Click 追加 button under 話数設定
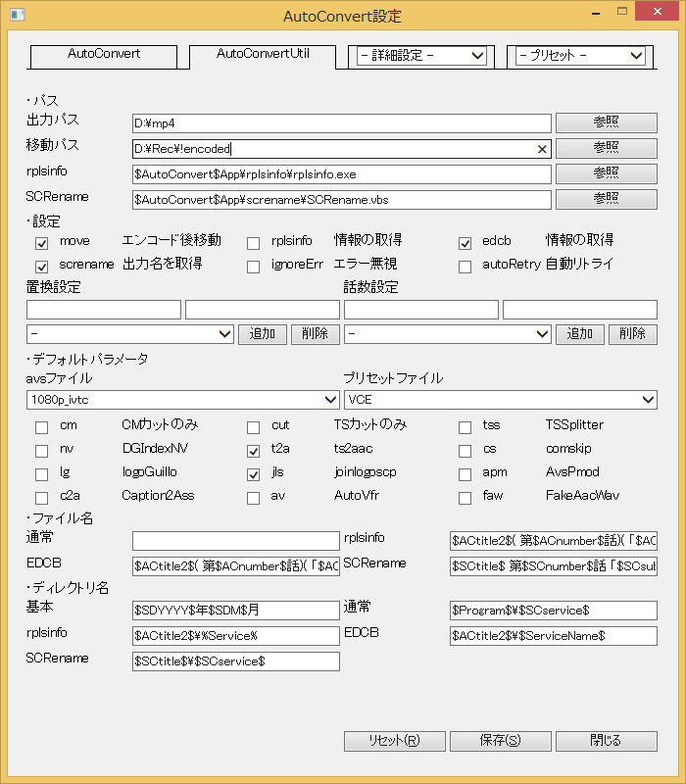The height and width of the screenshot is (784, 686). (x=580, y=334)
